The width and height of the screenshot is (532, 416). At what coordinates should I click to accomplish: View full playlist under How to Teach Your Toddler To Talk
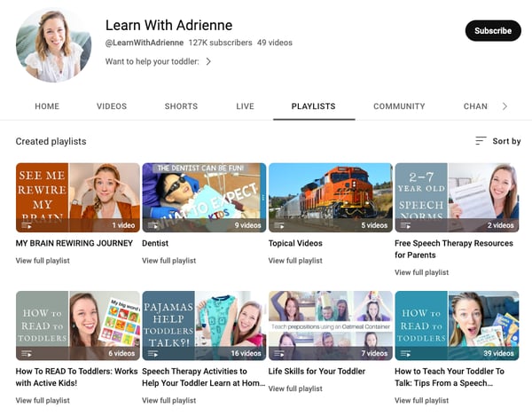tap(421, 400)
